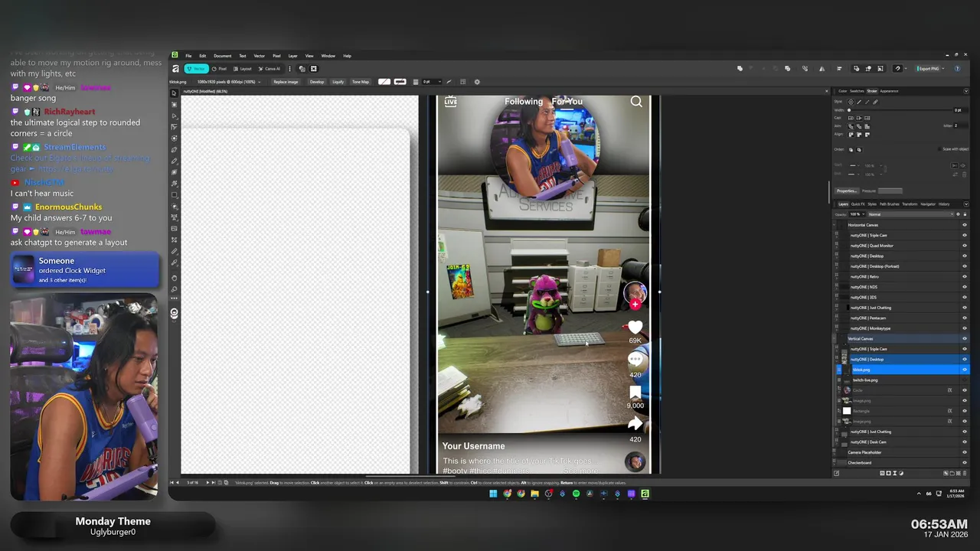Hide the nuttyONE | Pentacam layer

pos(964,318)
